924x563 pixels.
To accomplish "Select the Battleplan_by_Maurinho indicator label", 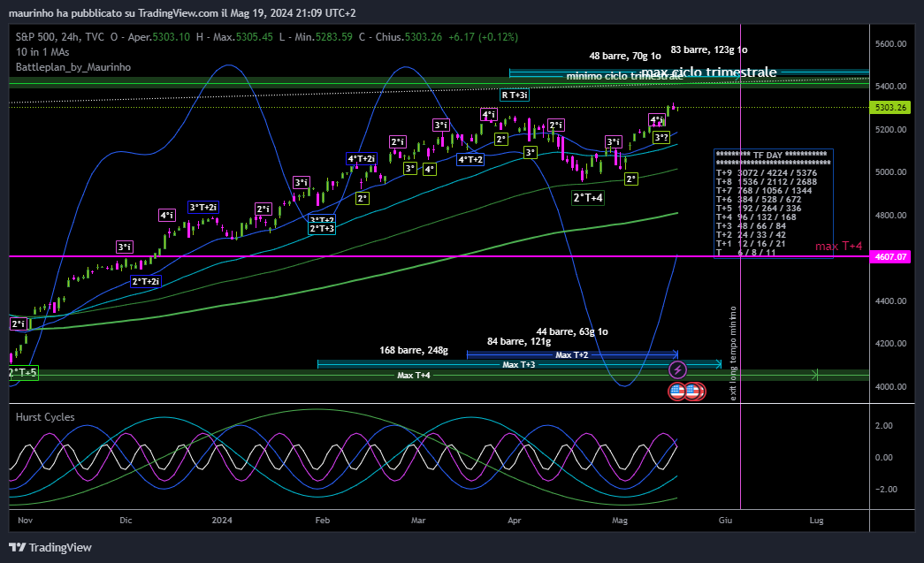I will click(x=73, y=67).
